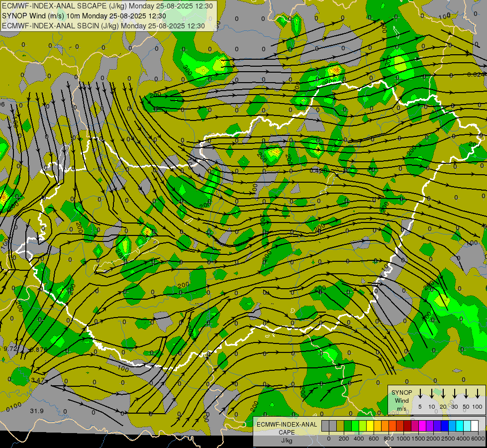Click the 4000 tick label of CAPE legend

pos(463,439)
